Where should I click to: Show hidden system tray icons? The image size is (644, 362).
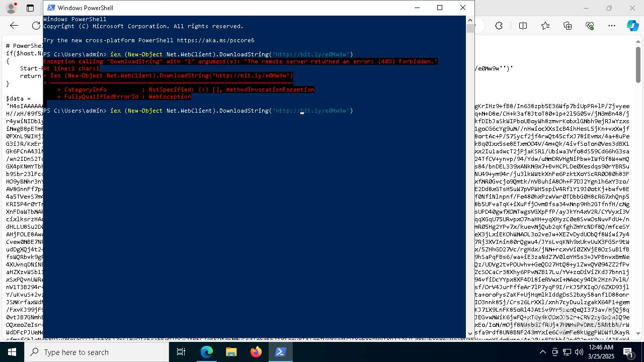(543, 352)
